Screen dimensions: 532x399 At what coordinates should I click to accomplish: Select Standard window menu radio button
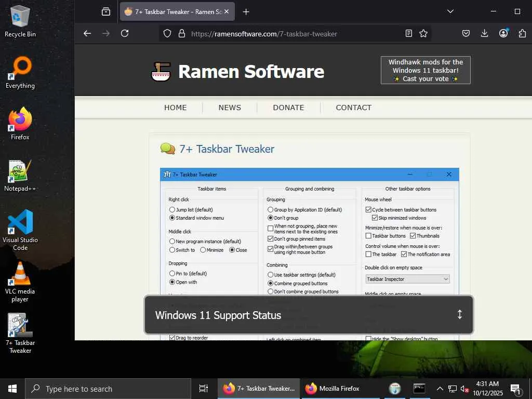[x=172, y=218]
